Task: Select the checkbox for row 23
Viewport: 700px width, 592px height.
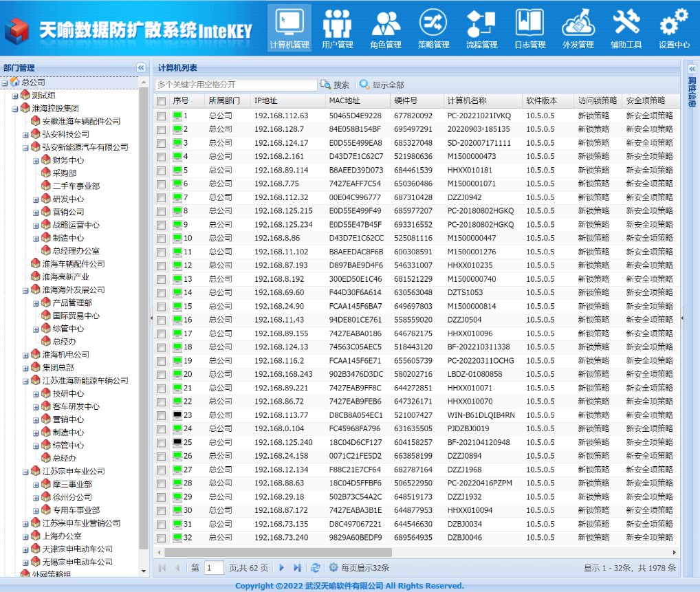Action: coord(162,415)
